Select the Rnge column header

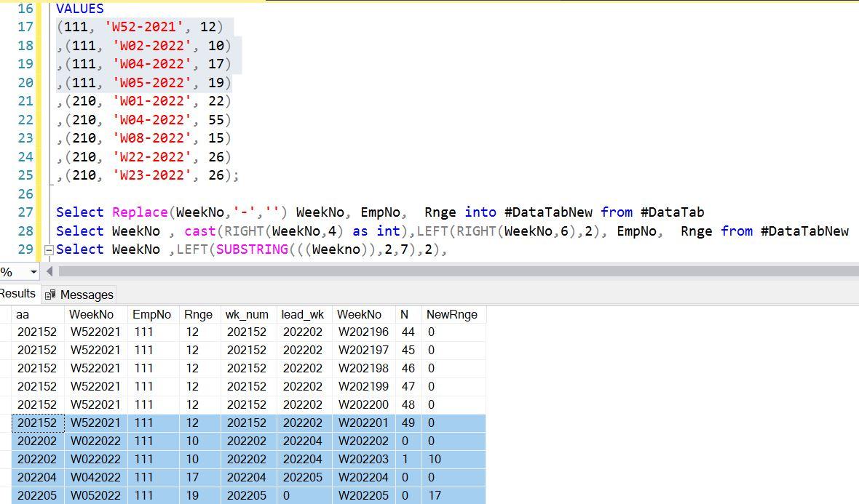(198, 314)
